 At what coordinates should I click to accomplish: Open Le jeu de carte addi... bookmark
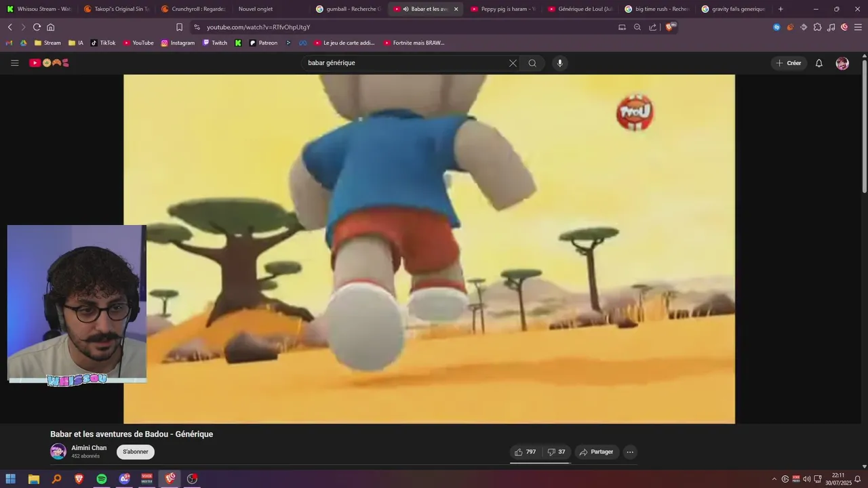click(344, 43)
